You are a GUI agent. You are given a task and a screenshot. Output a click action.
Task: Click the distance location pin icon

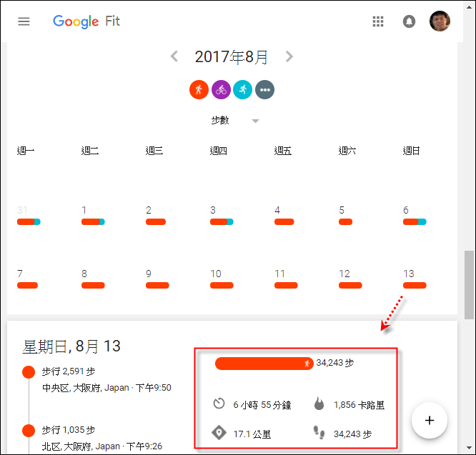coord(219,433)
